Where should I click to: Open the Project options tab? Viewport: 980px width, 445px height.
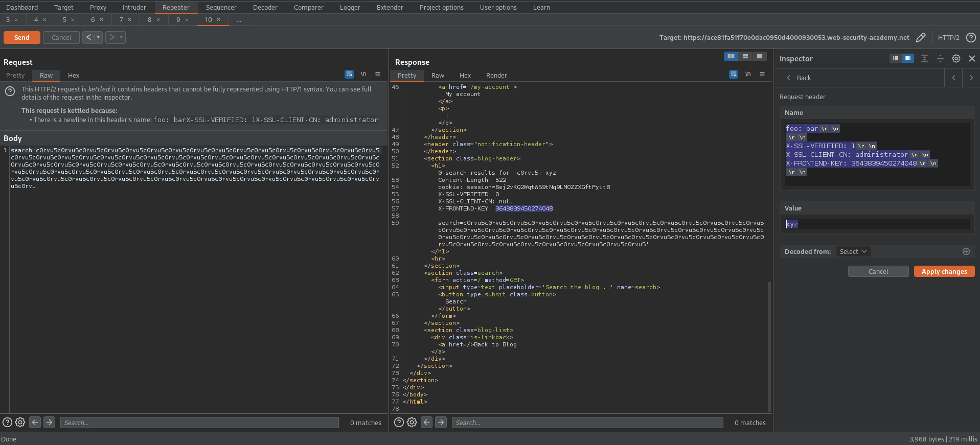click(442, 7)
